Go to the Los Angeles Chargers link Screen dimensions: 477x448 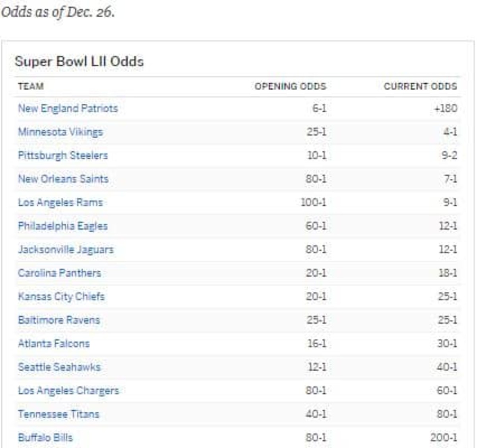coord(68,390)
